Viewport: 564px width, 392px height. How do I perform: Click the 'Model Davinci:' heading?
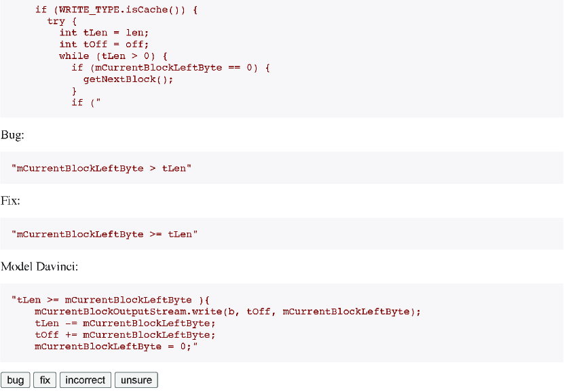[40, 267]
